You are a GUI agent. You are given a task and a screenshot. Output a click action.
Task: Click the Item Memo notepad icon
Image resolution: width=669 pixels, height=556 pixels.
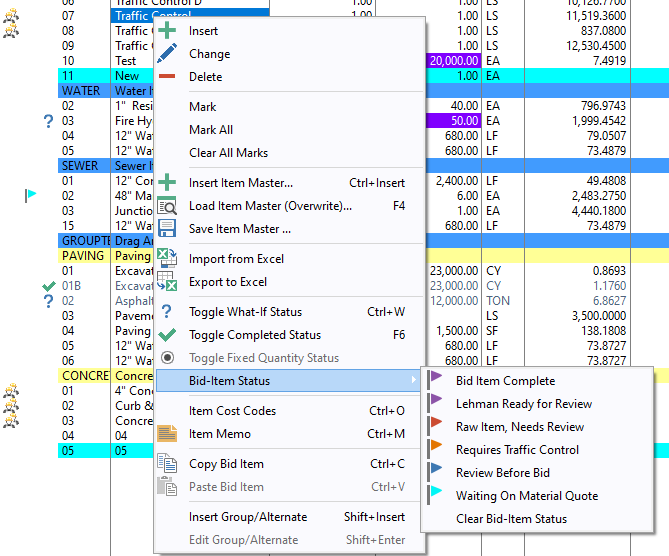[x=168, y=434]
